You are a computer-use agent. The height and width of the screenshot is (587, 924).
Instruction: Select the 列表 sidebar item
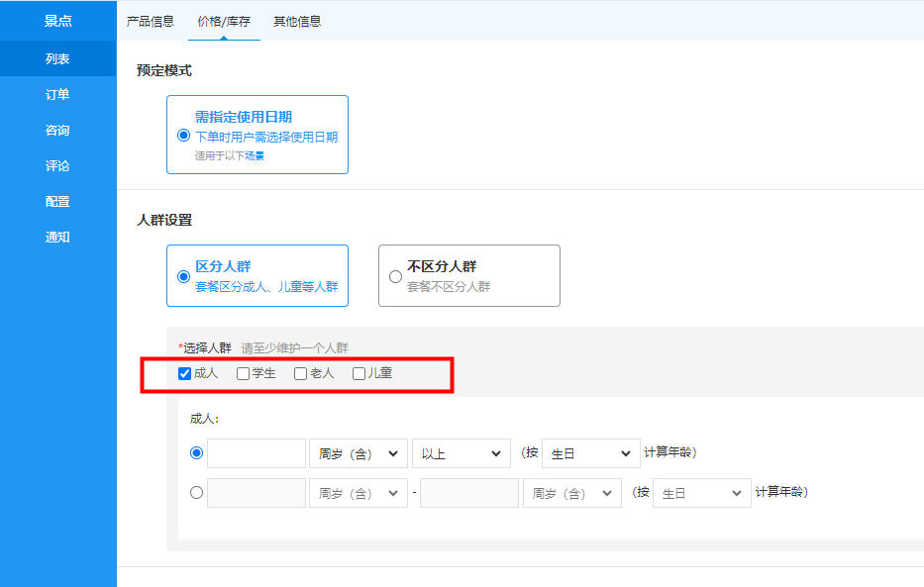point(57,59)
